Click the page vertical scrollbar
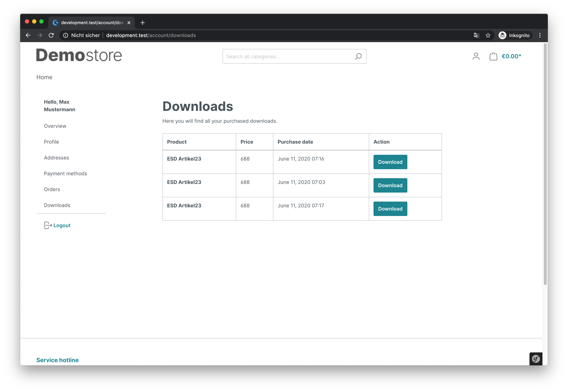This screenshot has width=568, height=392. tap(545, 164)
